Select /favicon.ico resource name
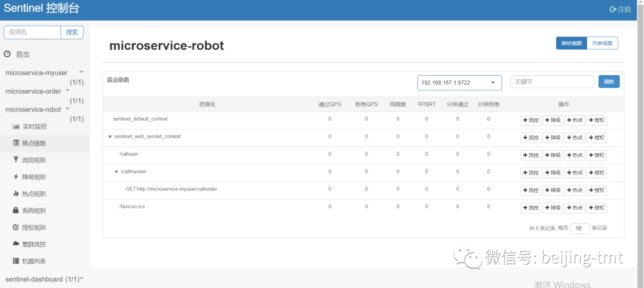The image size is (644, 288). click(132, 206)
